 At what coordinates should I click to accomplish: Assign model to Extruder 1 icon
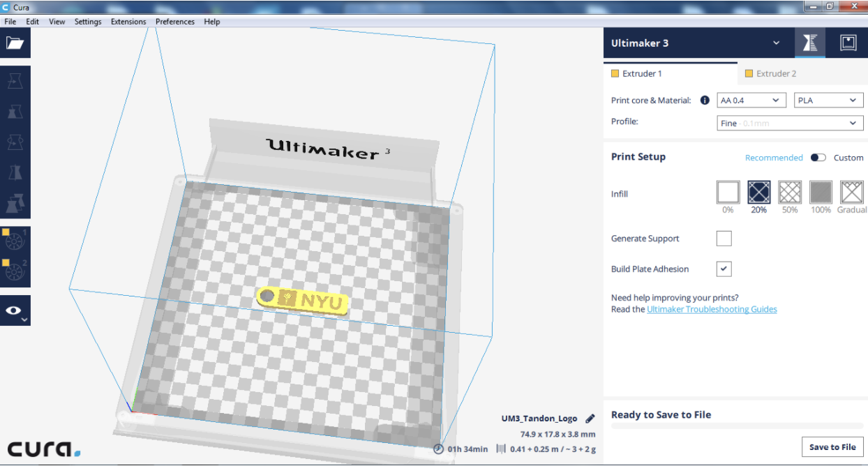pos(15,241)
